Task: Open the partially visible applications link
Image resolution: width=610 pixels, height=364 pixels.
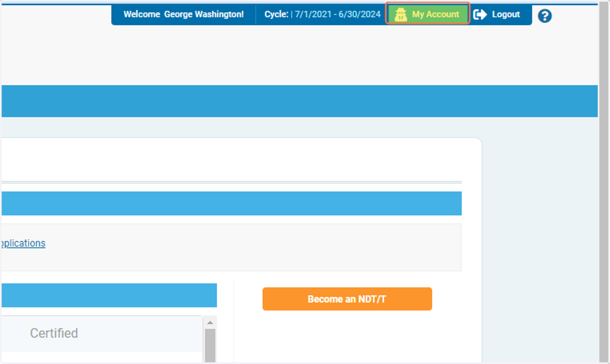Action: [22, 243]
